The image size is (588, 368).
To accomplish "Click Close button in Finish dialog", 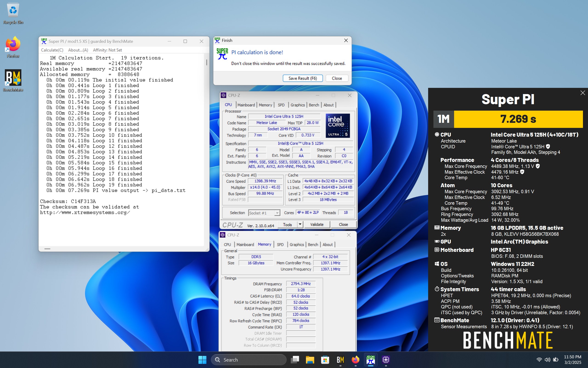I will 337,78.
